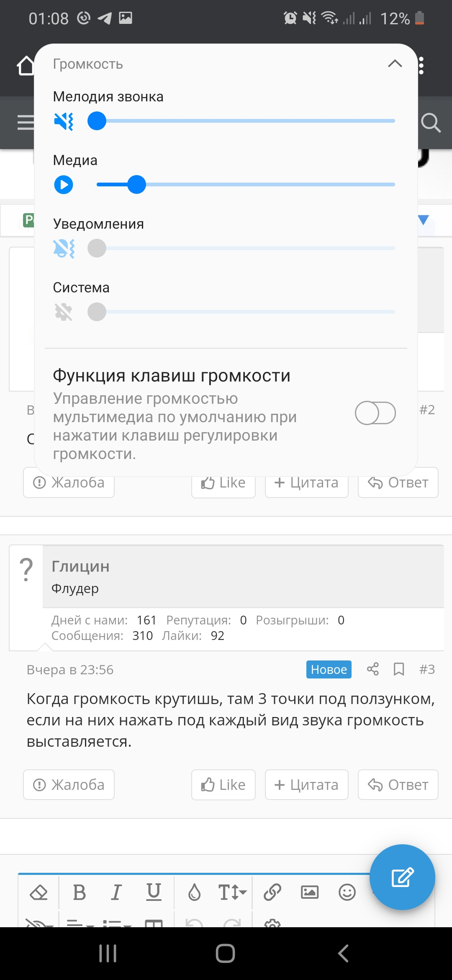Like the Глицин post
The width and height of the screenshot is (452, 980).
point(223,785)
